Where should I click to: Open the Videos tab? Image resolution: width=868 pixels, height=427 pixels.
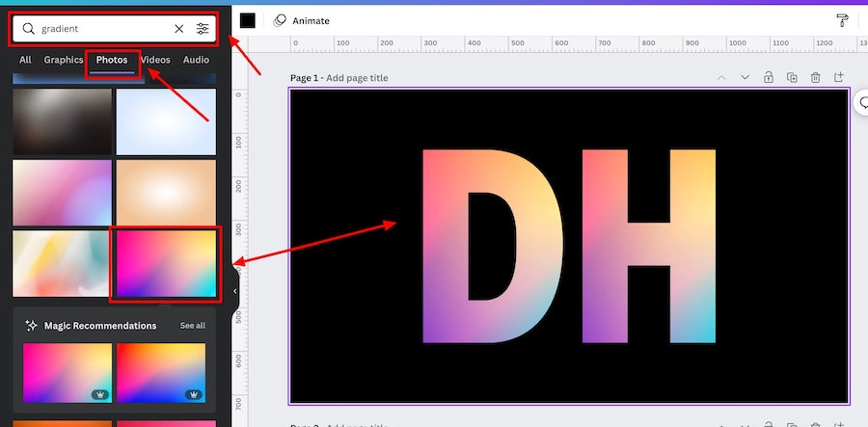[155, 60]
